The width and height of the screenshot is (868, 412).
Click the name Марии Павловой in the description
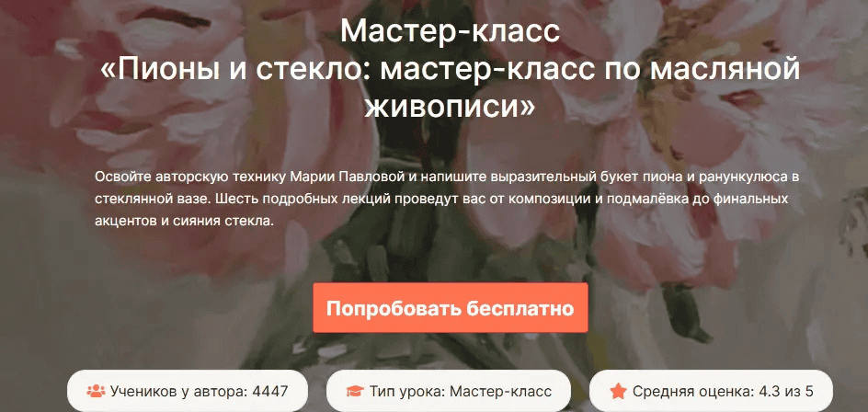click(x=349, y=177)
